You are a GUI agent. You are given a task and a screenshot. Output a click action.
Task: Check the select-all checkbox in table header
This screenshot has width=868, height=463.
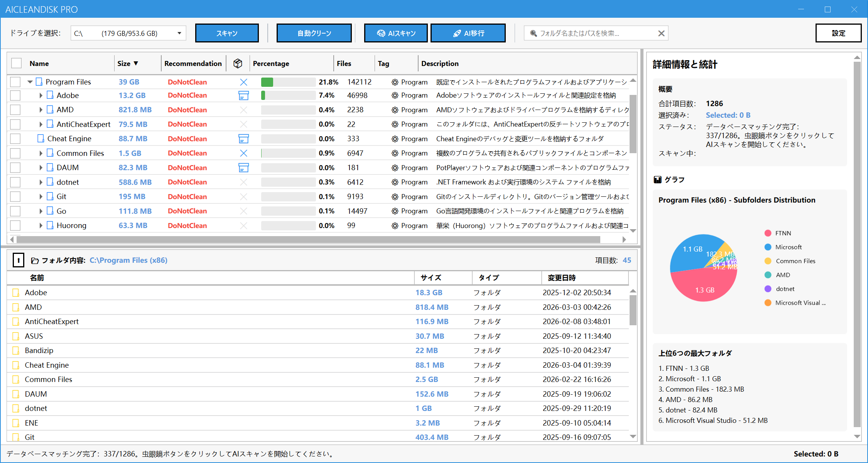point(16,63)
